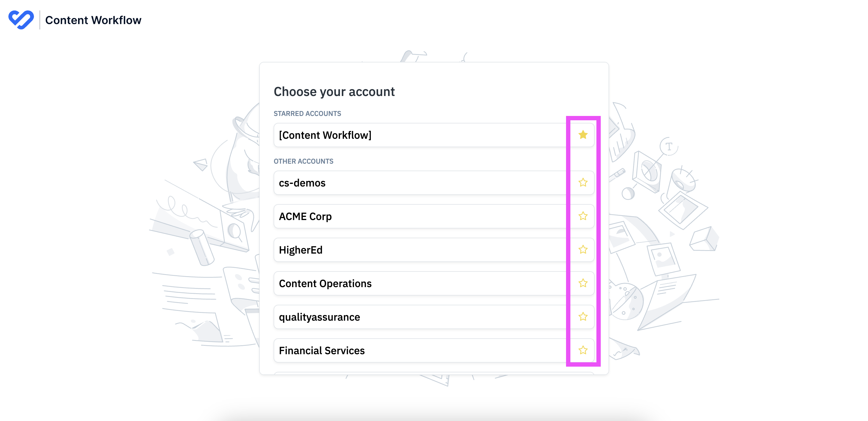Select the qualityassurance account row
Image resolution: width=868 pixels, height=421 pixels.
[x=404, y=317]
